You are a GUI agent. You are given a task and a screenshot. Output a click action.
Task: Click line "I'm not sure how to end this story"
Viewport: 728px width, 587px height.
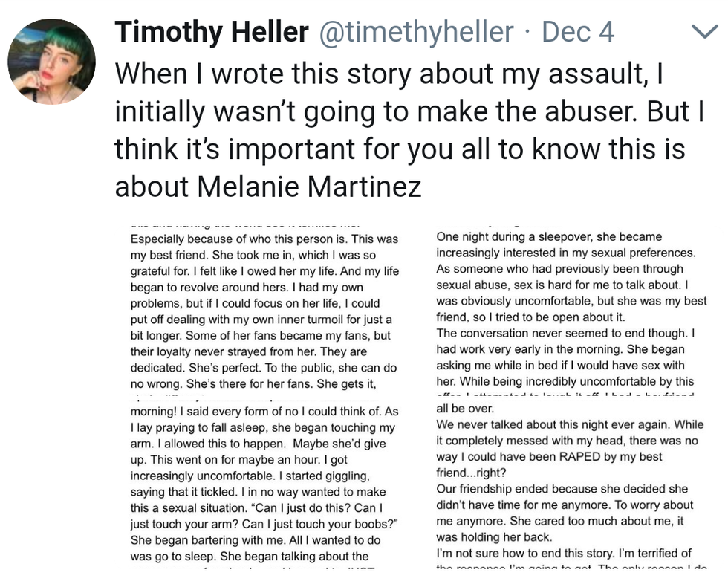[563, 553]
